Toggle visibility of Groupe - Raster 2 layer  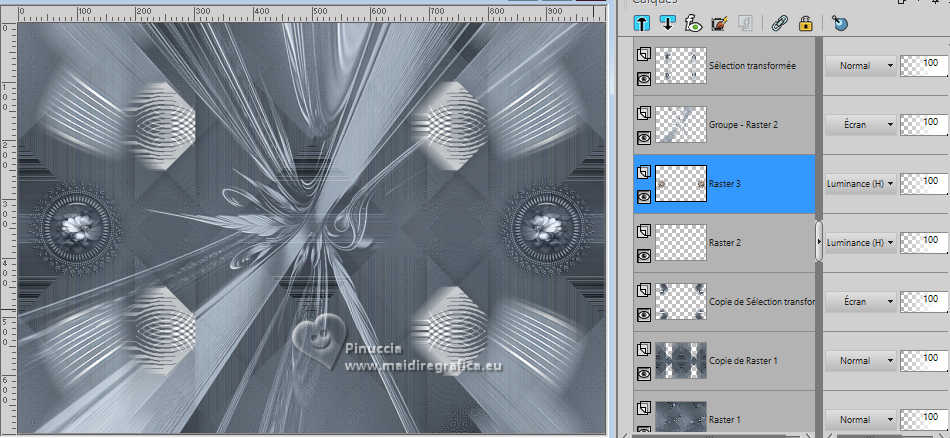click(644, 138)
